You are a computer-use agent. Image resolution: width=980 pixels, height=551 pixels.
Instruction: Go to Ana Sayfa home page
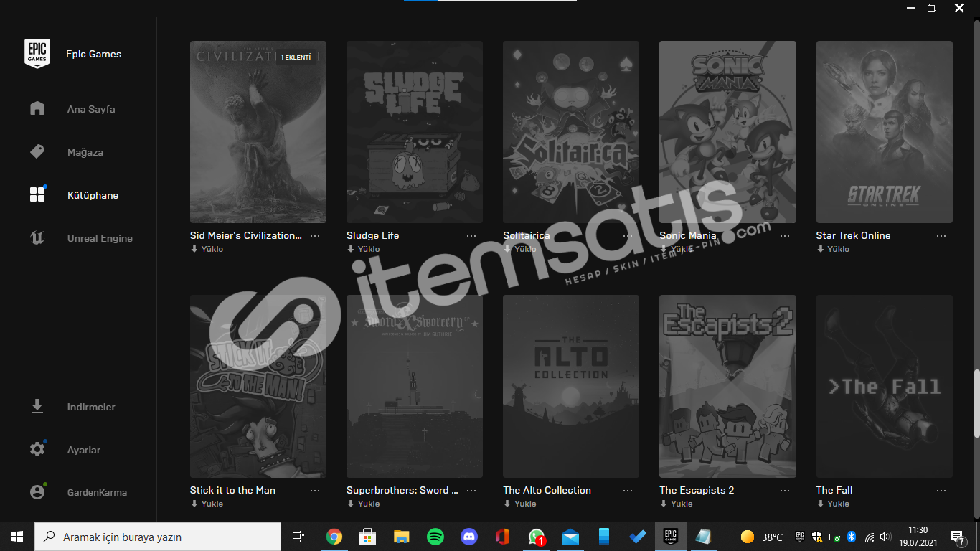tap(91, 109)
